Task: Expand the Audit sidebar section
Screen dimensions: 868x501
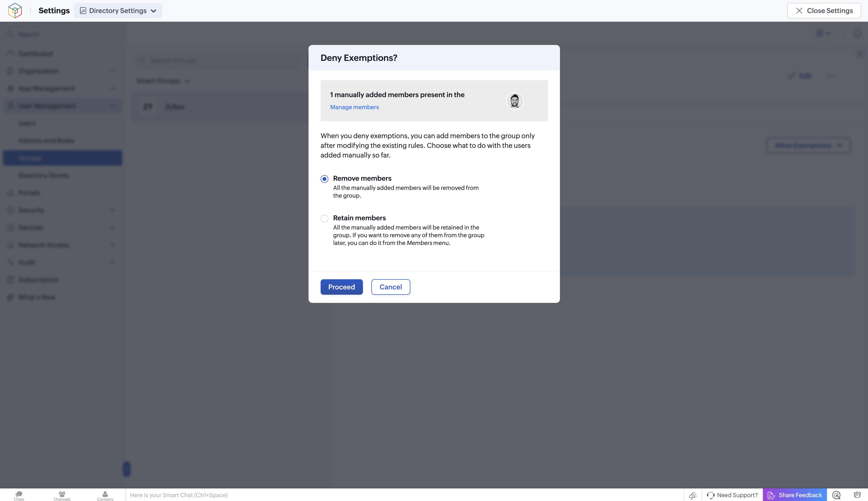Action: click(x=63, y=263)
